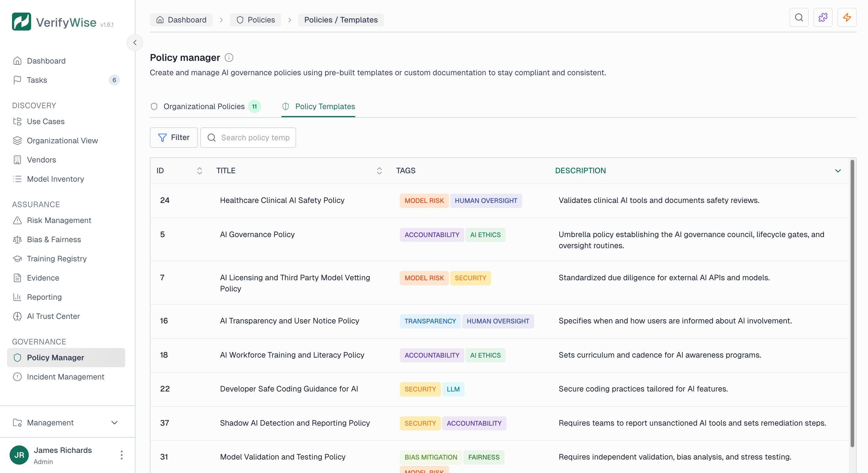
Task: Open the global search magnifier icon
Action: pos(799,17)
